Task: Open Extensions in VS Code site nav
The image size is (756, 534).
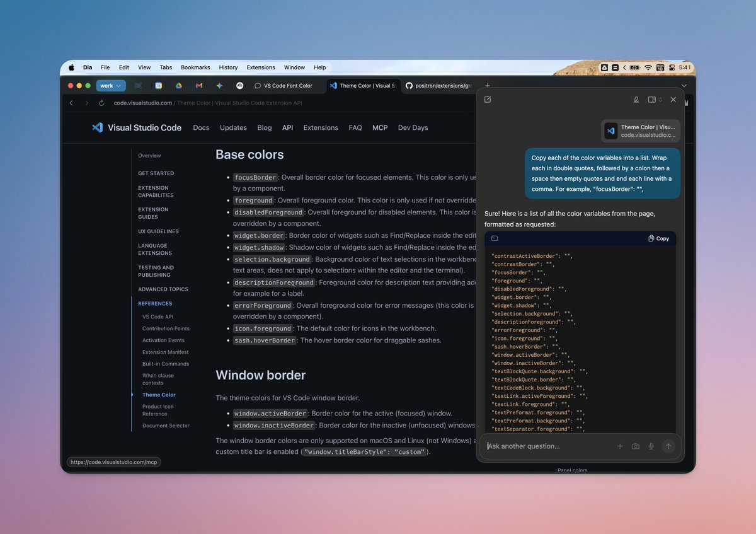Action: coord(321,127)
